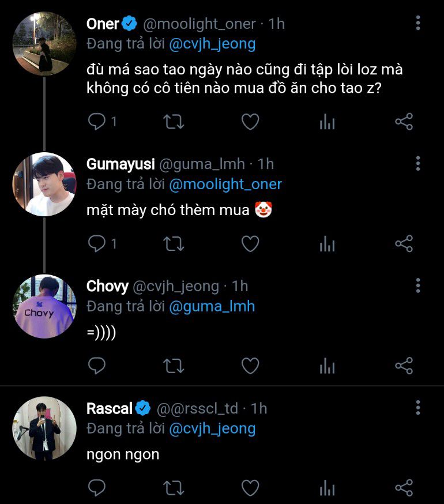Open the @moolight_oner mention in Gumayusi's reply

pos(225,185)
